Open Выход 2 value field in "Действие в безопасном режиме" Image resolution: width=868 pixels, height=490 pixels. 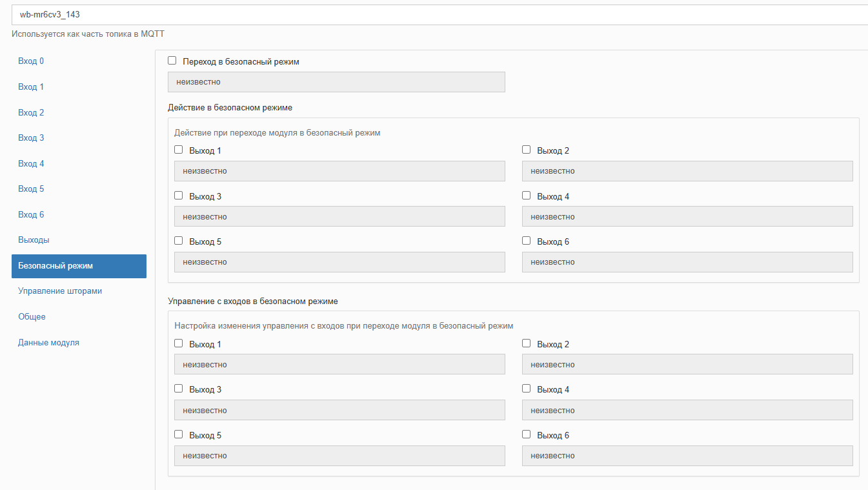(687, 171)
